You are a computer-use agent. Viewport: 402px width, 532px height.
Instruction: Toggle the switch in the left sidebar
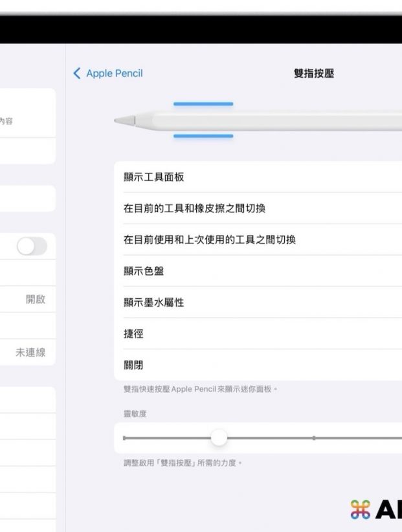[32, 247]
